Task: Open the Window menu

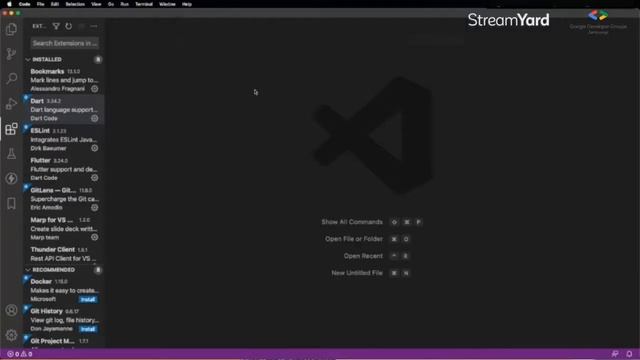Action: 167,4
